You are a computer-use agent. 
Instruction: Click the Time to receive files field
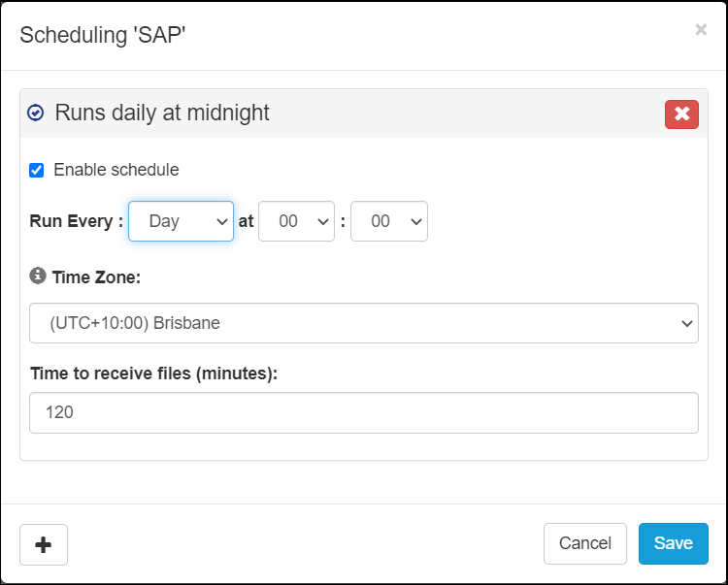[364, 412]
